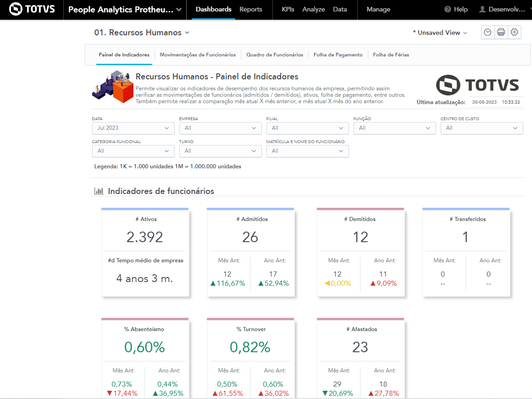Image resolution: width=532 pixels, height=399 pixels.
Task: Open the clock schedule icon
Action: (488, 32)
